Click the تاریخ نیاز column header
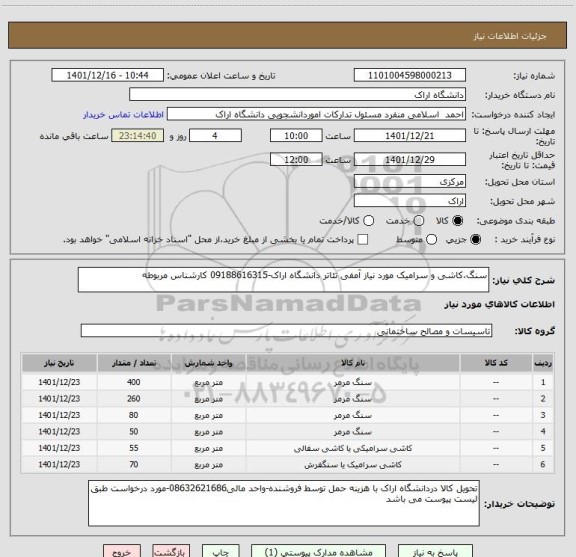Viewport: 576px width, 557px height. 59,363
